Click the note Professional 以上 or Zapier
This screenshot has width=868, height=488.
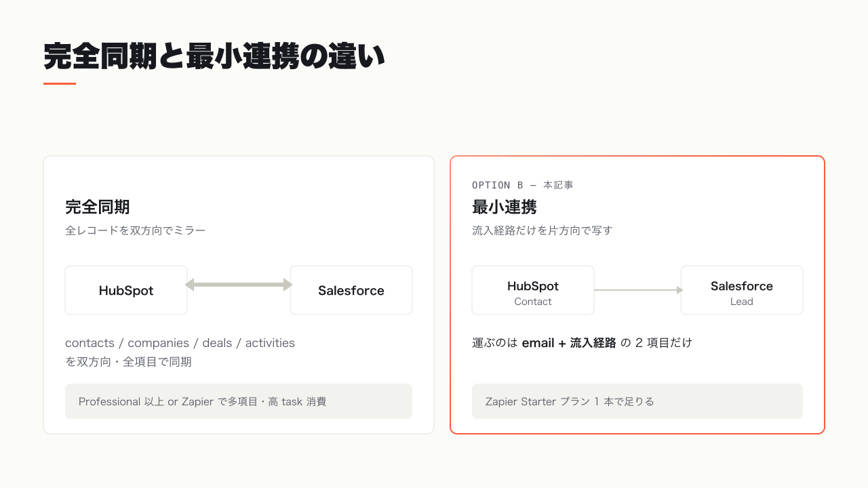pyautogui.click(x=239, y=401)
